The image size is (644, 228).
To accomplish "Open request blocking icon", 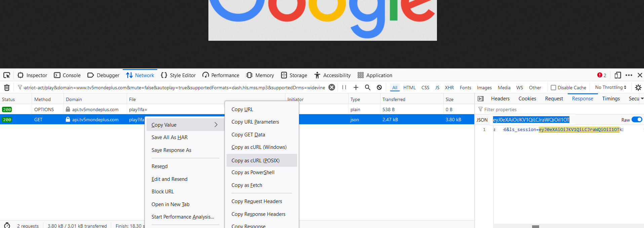I will click(379, 87).
